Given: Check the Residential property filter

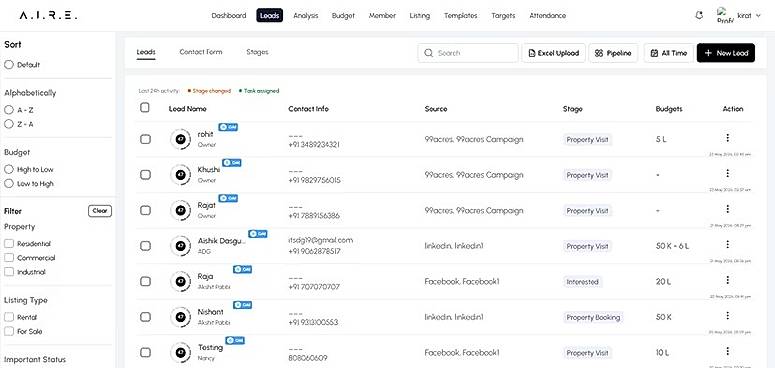Looking at the screenshot, I should click(9, 244).
